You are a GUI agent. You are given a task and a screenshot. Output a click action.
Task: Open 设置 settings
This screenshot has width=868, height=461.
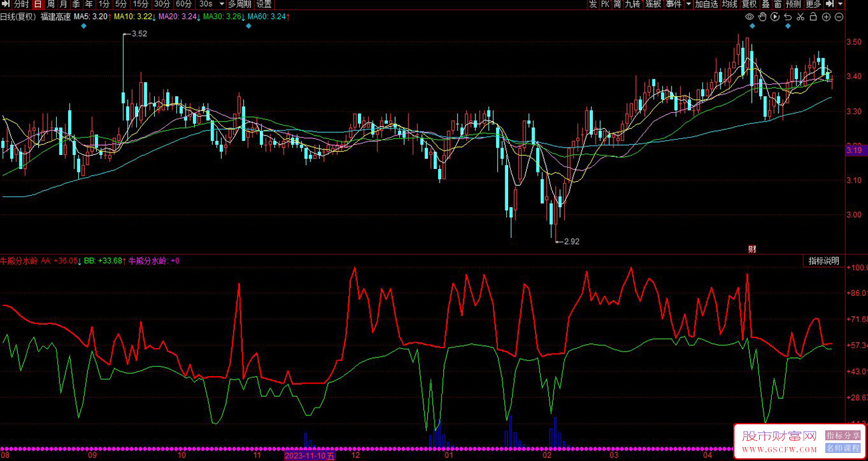point(264,4)
